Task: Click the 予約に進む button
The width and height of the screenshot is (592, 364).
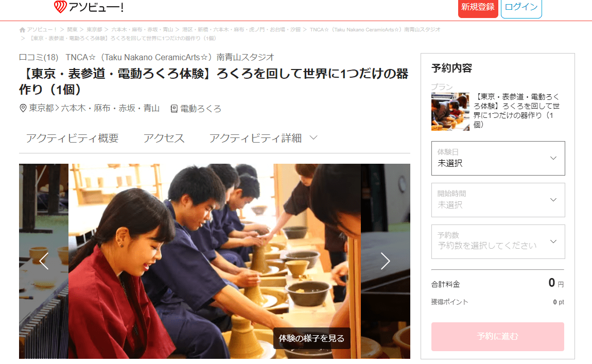Action: (x=498, y=336)
